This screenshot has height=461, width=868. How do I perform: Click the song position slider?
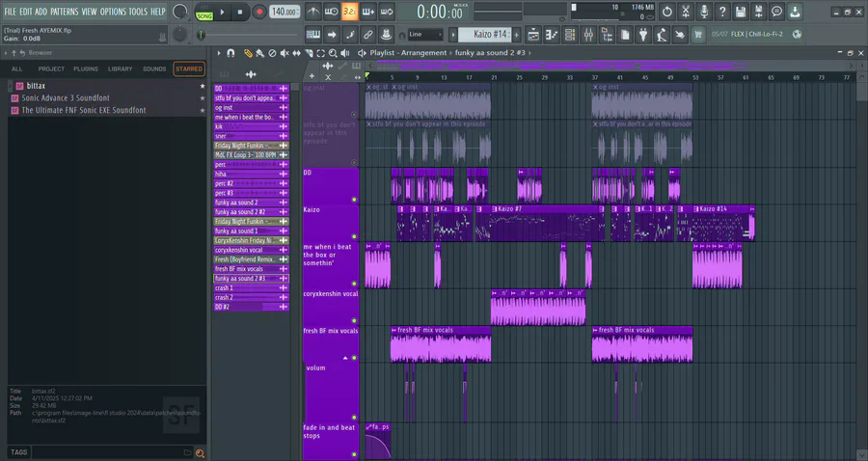pyautogui.click(x=249, y=35)
